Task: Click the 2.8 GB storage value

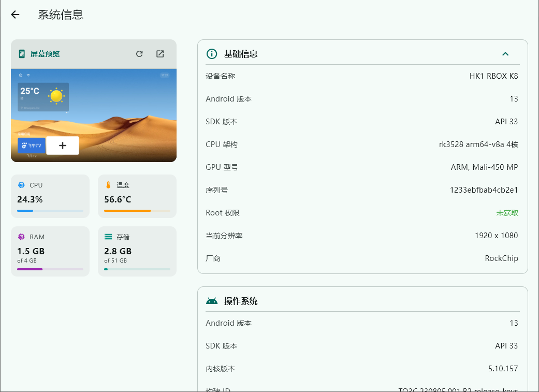Action: tap(118, 251)
